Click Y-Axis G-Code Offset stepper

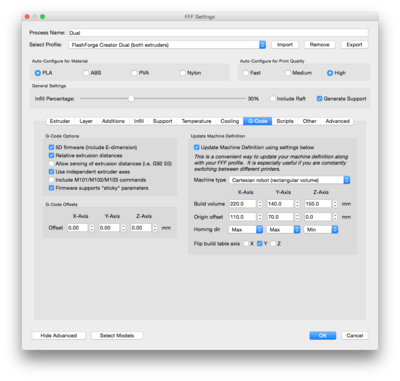[x=123, y=228]
